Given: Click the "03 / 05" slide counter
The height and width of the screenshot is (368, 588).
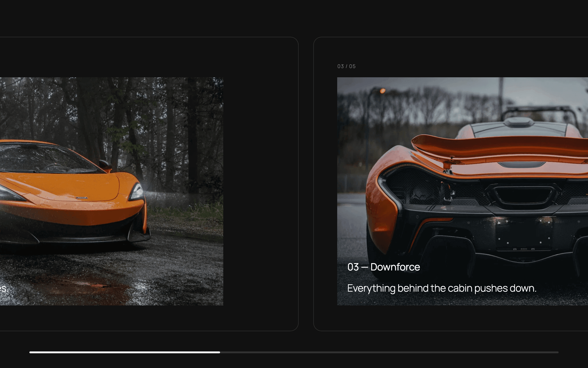Looking at the screenshot, I should click(346, 66).
